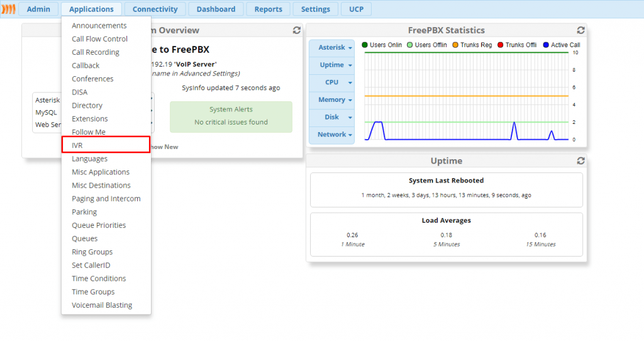Click the FreePBX logo icon

(x=8, y=9)
